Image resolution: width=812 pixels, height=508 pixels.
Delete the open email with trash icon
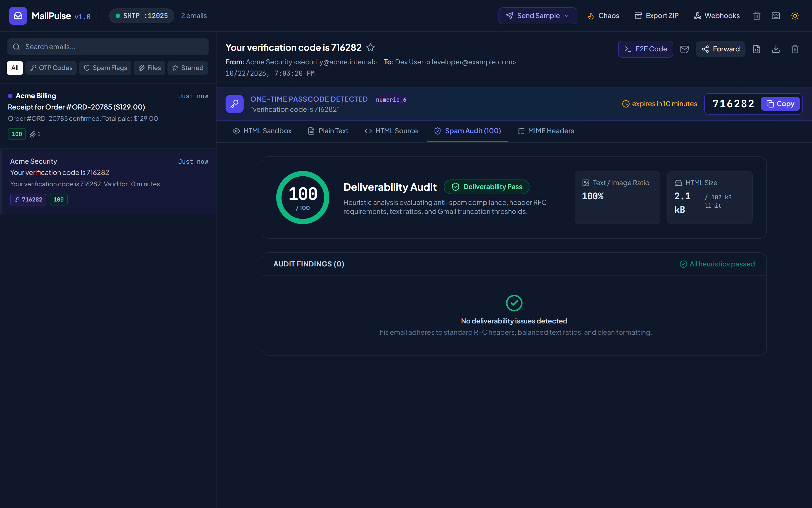[795, 49]
